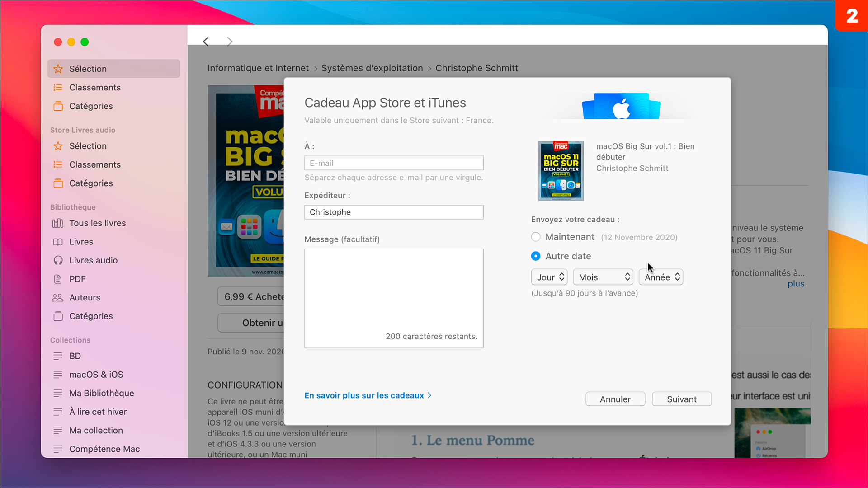Click the Message text area
Screen dimensions: 868x488
pos(394,299)
